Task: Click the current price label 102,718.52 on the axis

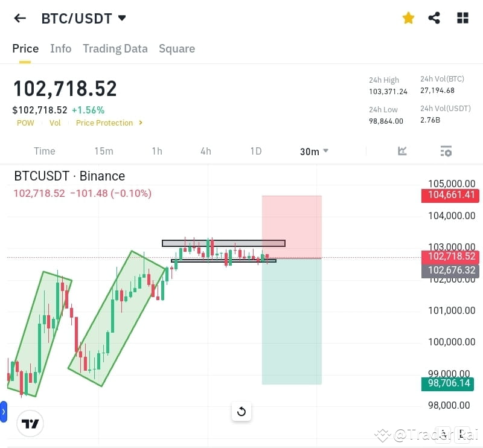Action: tap(450, 256)
